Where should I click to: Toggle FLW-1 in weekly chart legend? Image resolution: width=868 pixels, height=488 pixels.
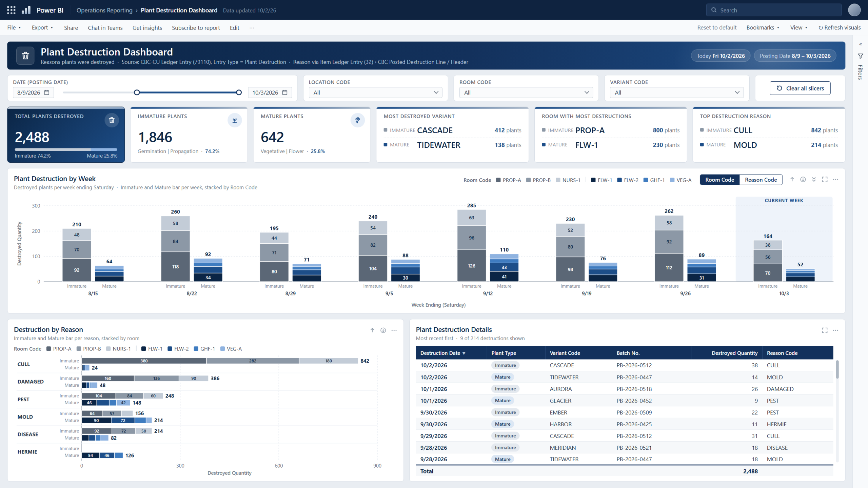pyautogui.click(x=601, y=180)
